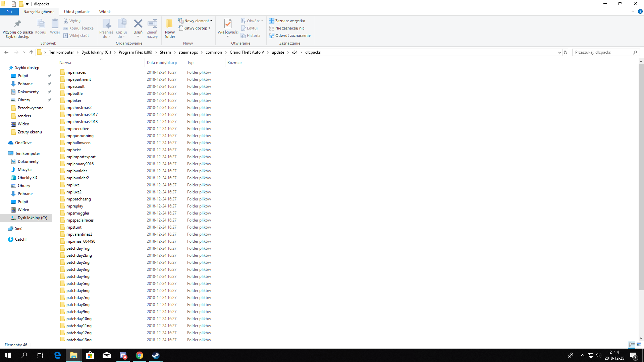Click the Usuń (delete) X icon
The image size is (644, 362).
point(138,23)
